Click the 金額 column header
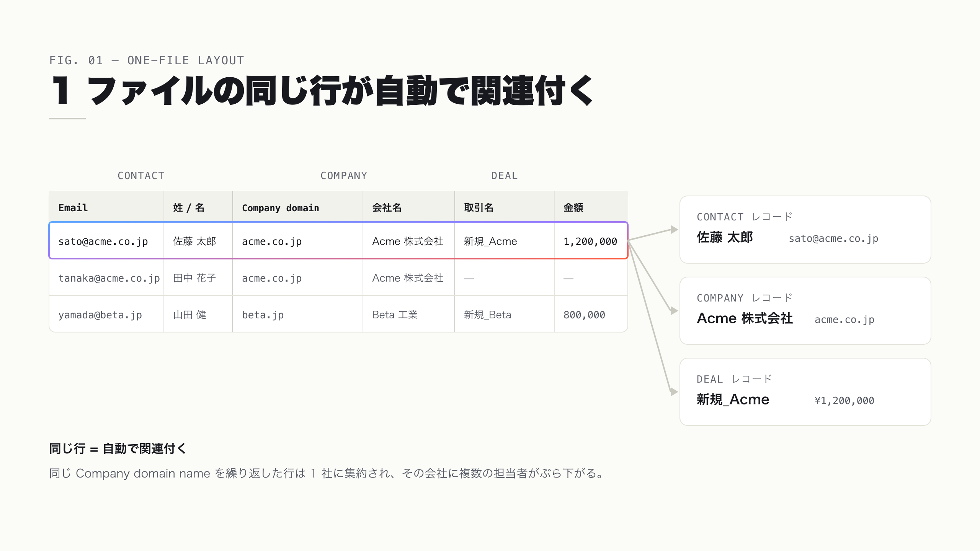The height and width of the screenshot is (551, 980). [x=591, y=207]
